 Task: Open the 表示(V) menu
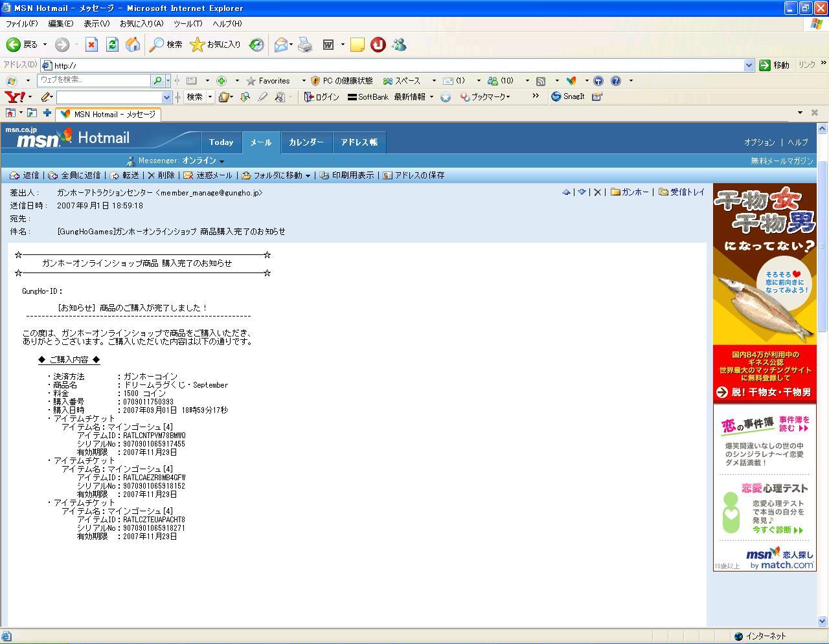(x=97, y=24)
